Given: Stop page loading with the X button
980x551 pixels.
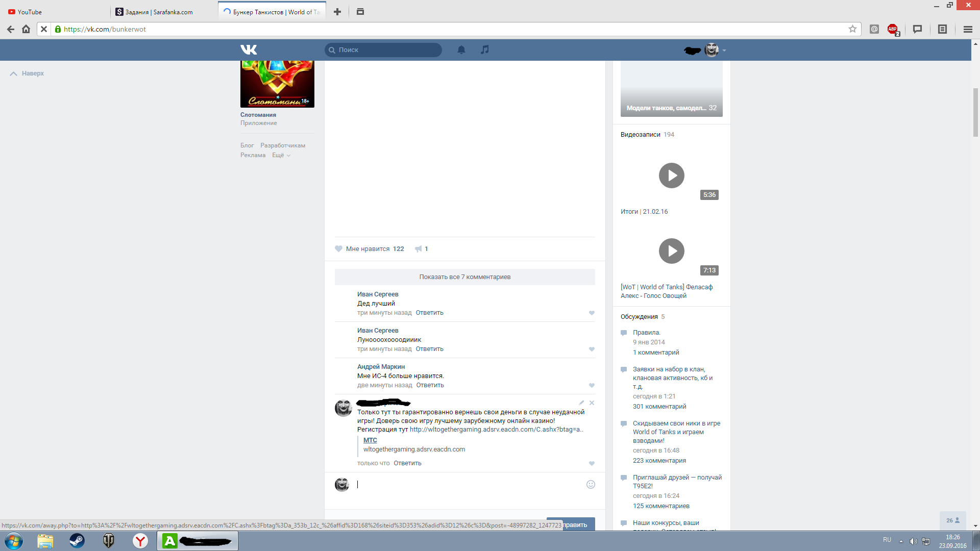Looking at the screenshot, I should point(44,29).
